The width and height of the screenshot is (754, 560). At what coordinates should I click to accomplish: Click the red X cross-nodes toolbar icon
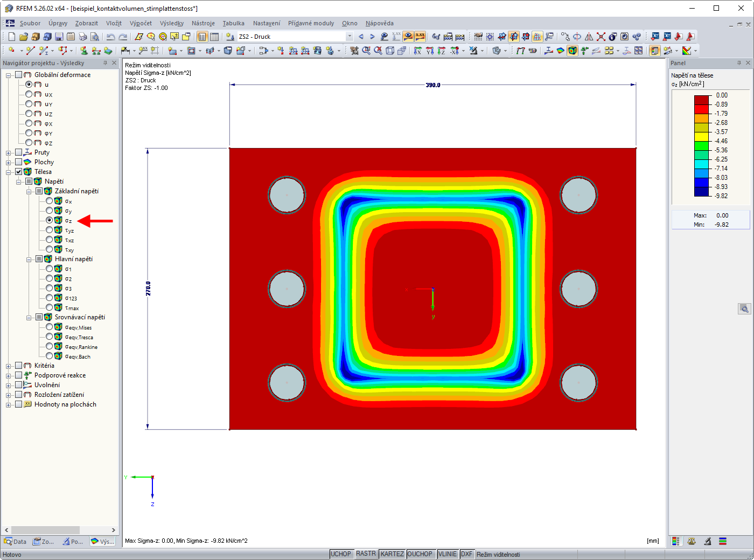coord(601,37)
